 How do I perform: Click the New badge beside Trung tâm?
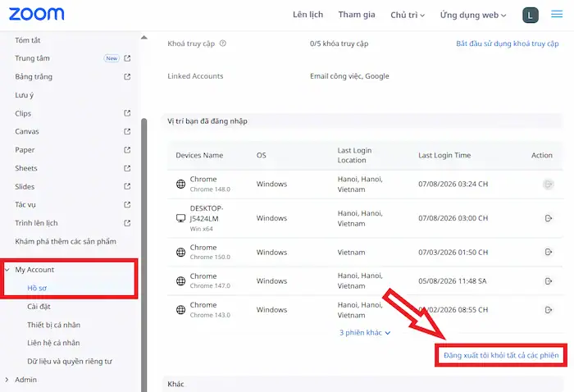click(112, 58)
